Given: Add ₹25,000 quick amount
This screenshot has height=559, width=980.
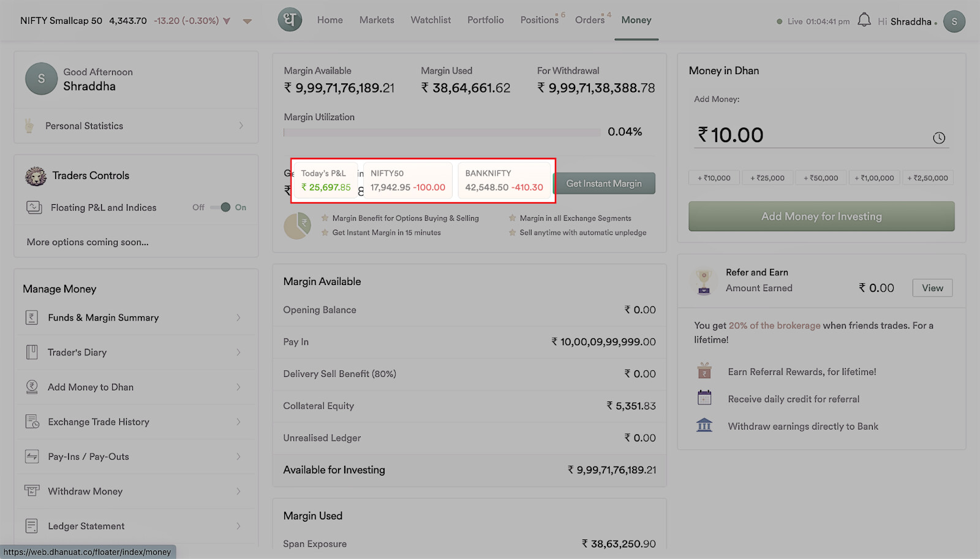Looking at the screenshot, I should pyautogui.click(x=767, y=178).
